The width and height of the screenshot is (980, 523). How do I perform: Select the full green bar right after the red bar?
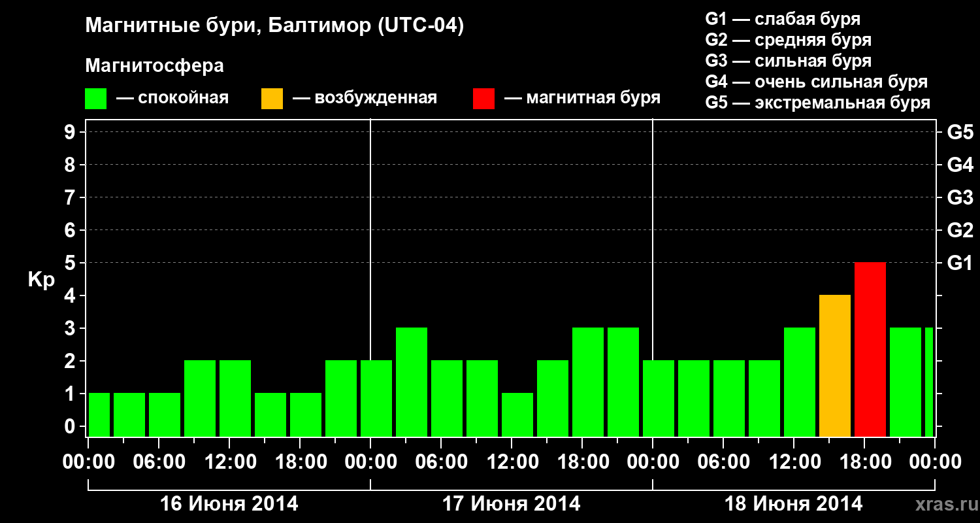point(906,382)
